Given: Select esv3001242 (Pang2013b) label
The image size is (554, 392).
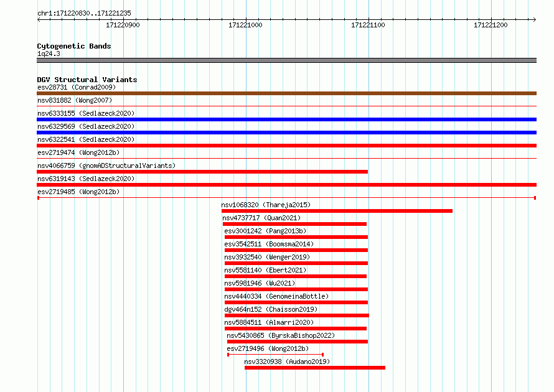Looking at the screenshot, I should [x=265, y=231].
